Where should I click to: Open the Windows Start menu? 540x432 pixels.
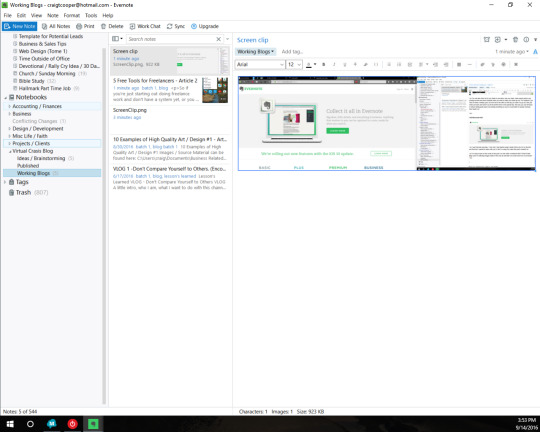[10, 424]
